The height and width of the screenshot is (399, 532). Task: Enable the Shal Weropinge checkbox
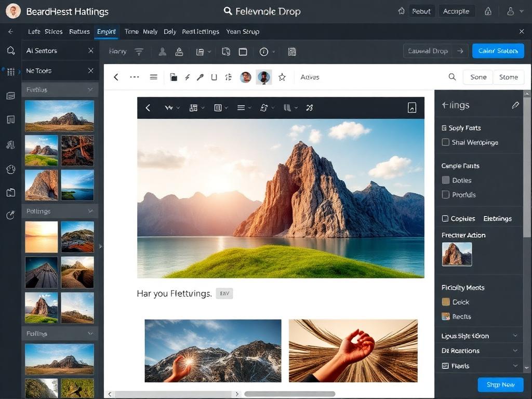point(445,142)
